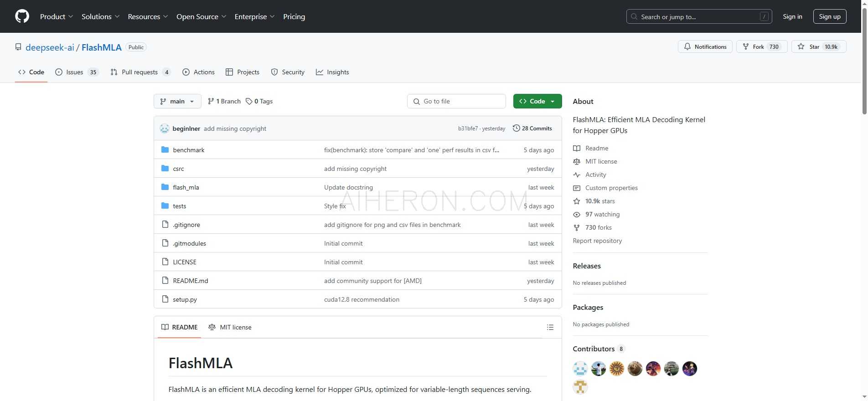Expand the Product menu in header
The image size is (868, 401).
pyautogui.click(x=56, y=16)
